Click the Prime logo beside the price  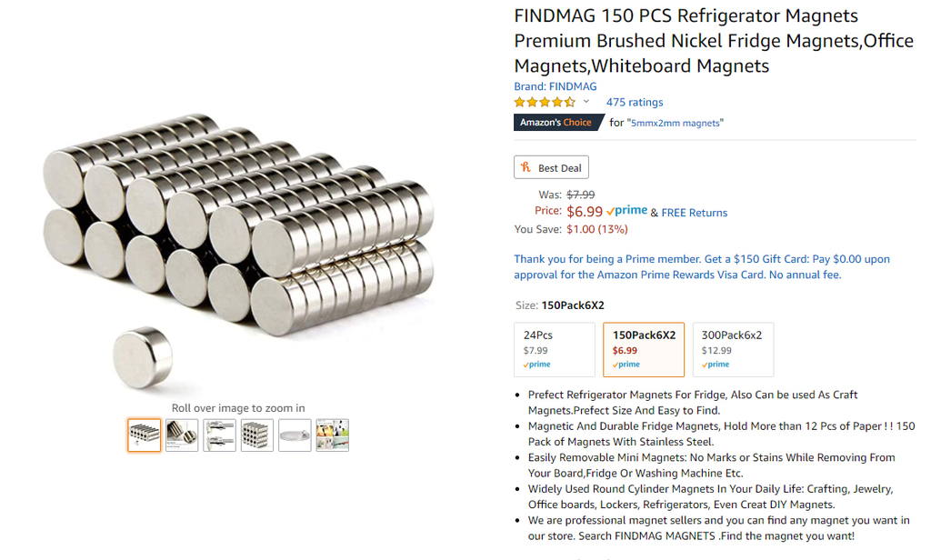(x=626, y=211)
